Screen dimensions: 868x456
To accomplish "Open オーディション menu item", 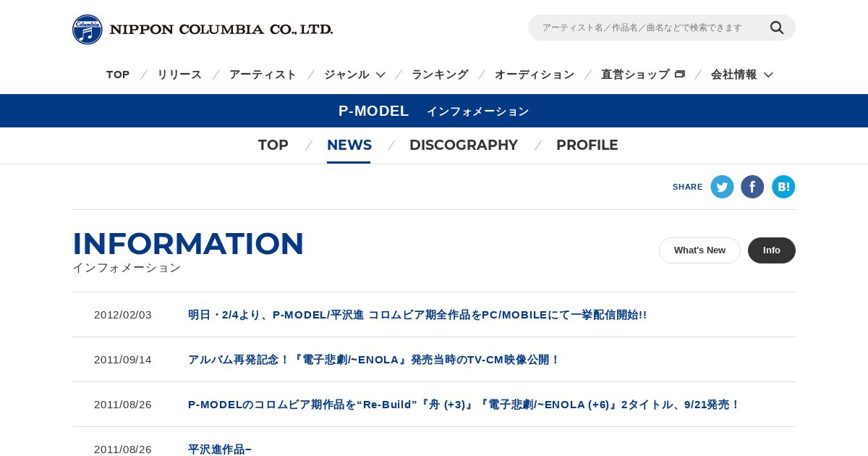I will click(535, 75).
